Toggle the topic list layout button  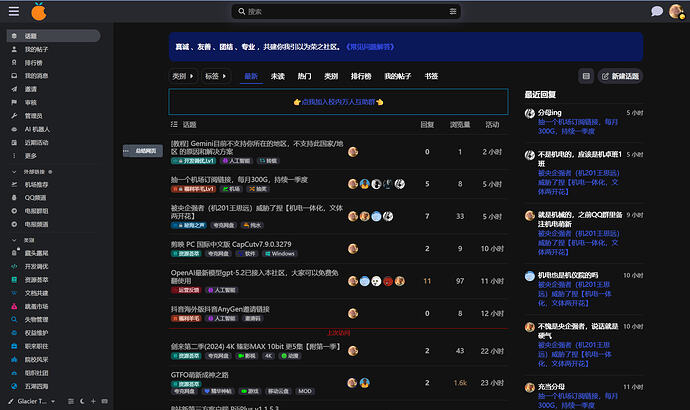pyautogui.click(x=586, y=76)
